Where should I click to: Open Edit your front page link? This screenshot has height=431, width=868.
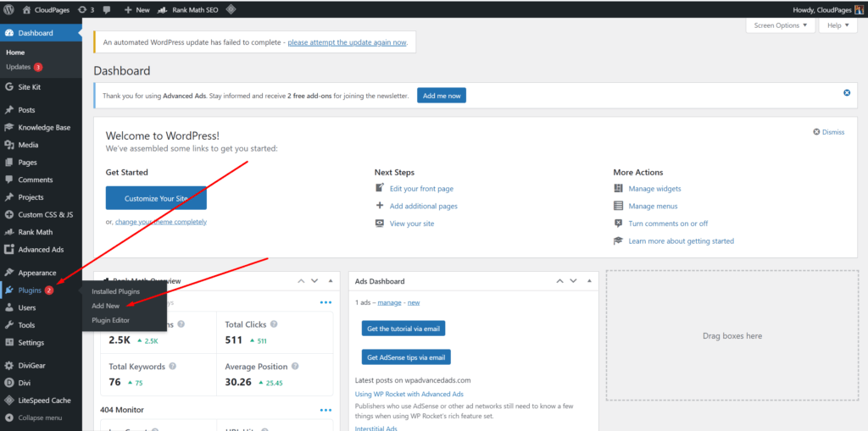point(421,189)
